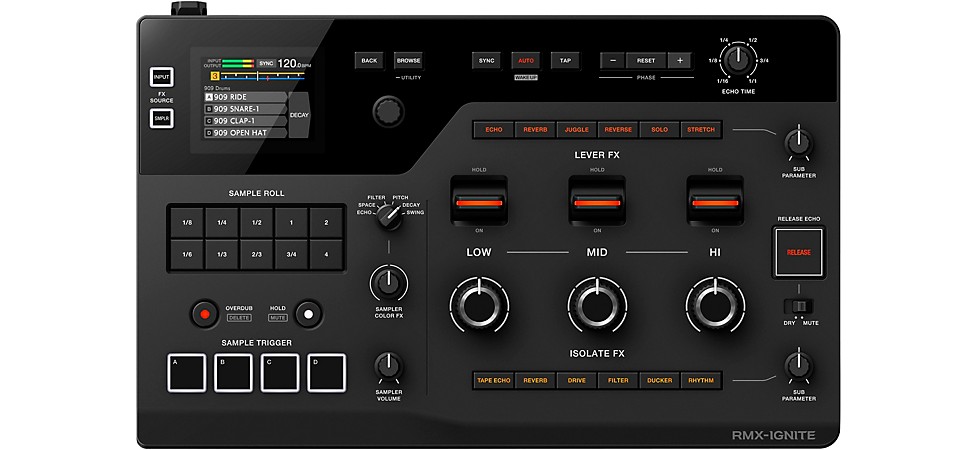Trigger sample pad B

(233, 373)
